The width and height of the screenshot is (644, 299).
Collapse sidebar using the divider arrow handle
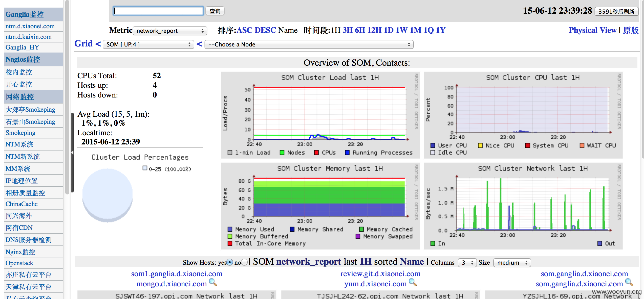pos(72,153)
